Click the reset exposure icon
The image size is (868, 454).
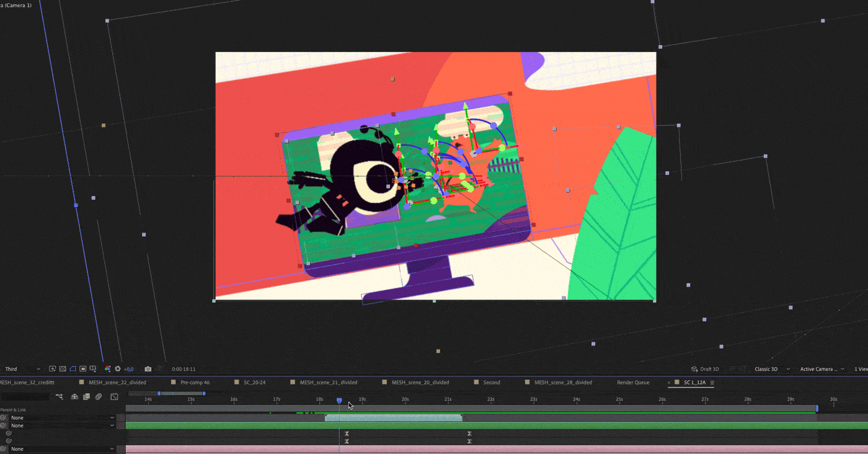coord(117,369)
